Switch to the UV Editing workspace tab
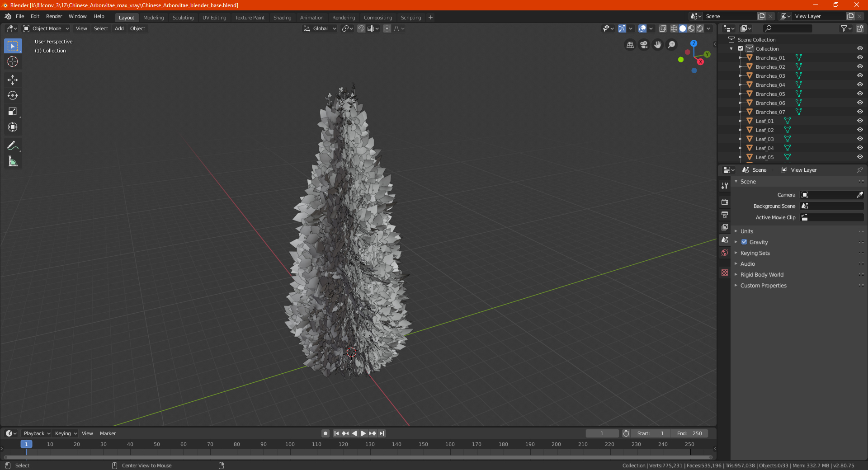The height and width of the screenshot is (470, 868). point(214,18)
